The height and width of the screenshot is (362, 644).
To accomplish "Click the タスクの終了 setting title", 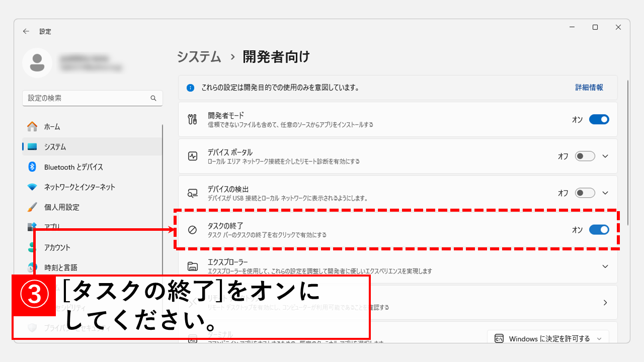I will point(225,226).
